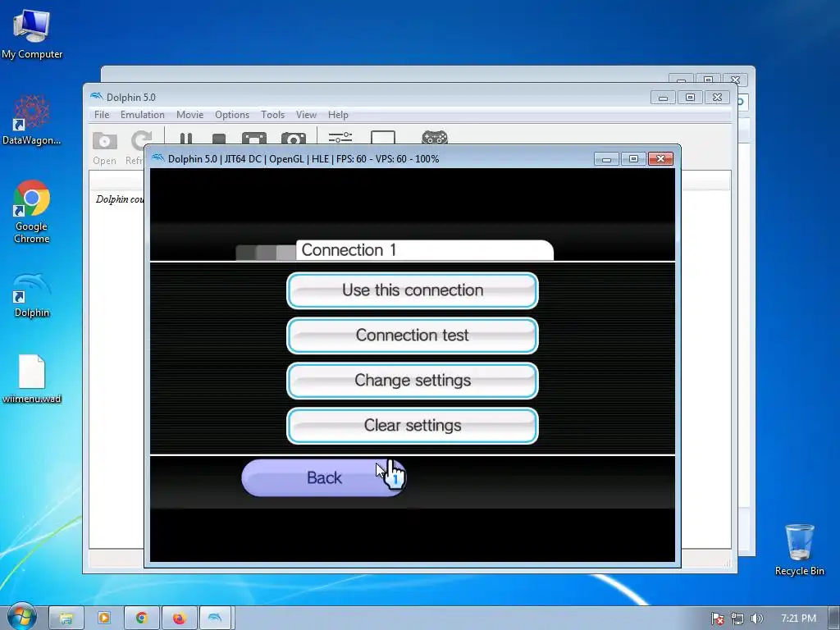The image size is (840, 630).
Task: Minimize the Dolphin game render window
Action: [606, 158]
